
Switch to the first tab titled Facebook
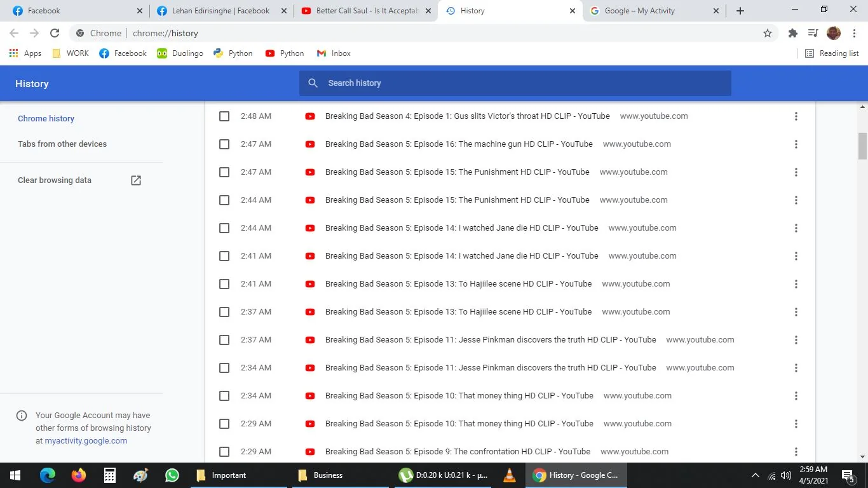coord(78,11)
